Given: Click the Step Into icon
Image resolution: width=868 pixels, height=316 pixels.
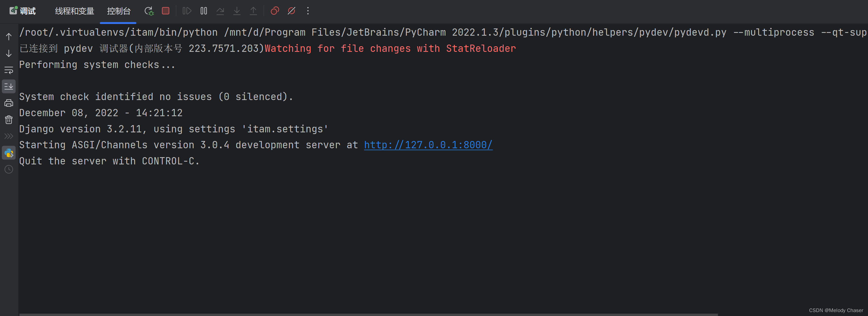Looking at the screenshot, I should 237,11.
